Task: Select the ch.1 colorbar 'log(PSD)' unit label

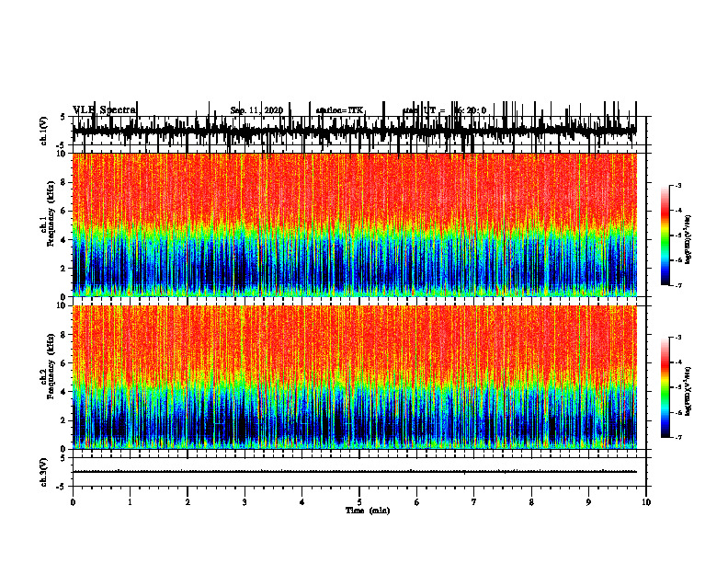Action: (x=688, y=240)
